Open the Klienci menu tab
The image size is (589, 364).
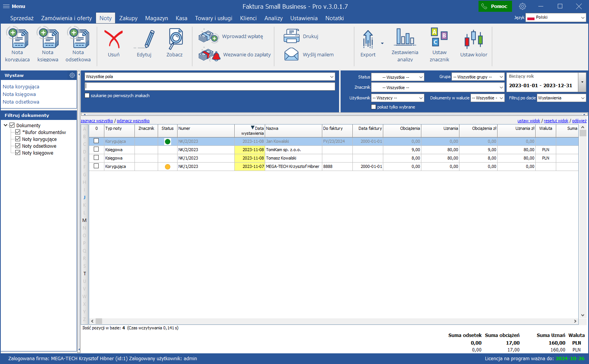(248, 18)
